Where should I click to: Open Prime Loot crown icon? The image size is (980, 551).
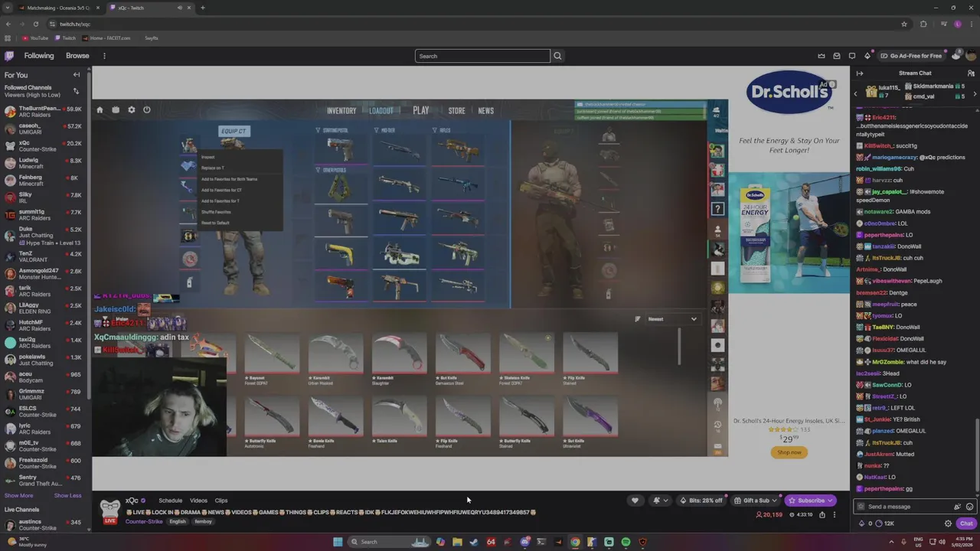[822, 56]
